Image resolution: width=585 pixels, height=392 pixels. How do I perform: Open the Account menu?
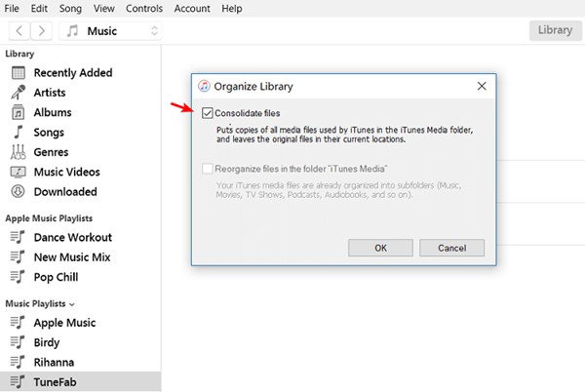[x=192, y=9]
